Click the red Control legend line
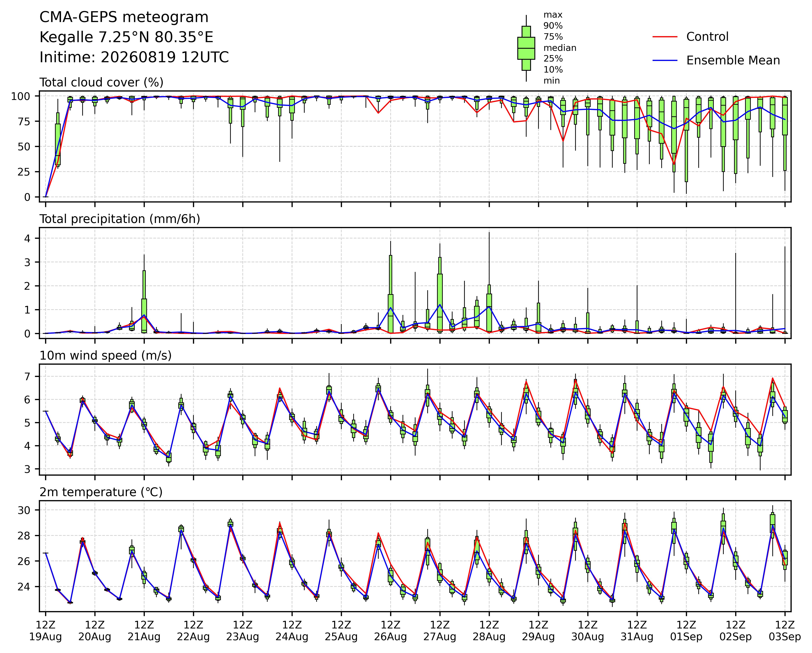Image resolution: width=812 pixels, height=653 pixels. click(665, 37)
